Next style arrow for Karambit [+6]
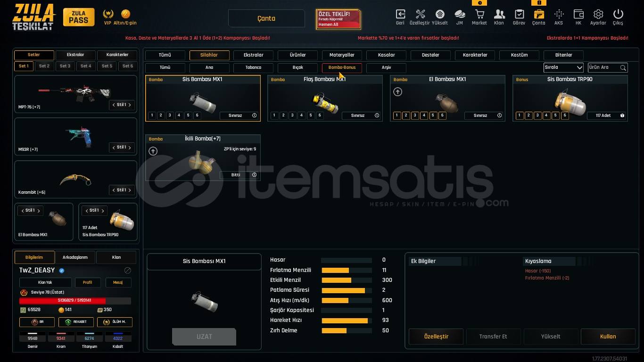The image size is (644, 362). click(x=130, y=190)
